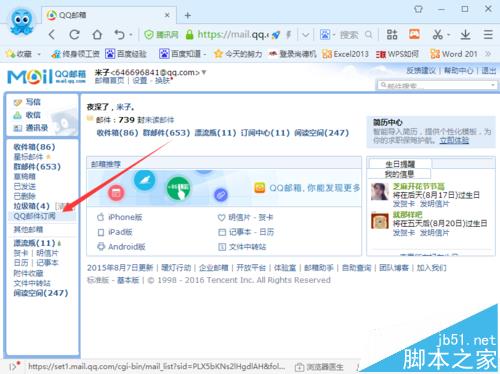Click the search magnifier icon
Screen dimensions: 500x374
tap(368, 34)
